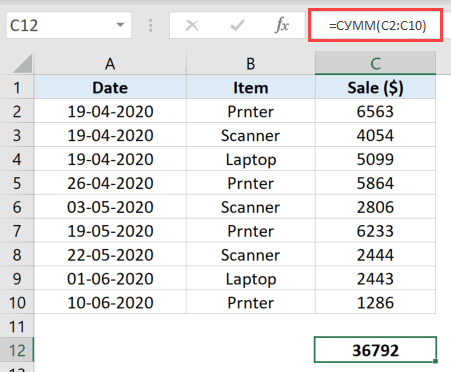The image size is (451, 372).
Task: Select cell with value 6563
Action: pyautogui.click(x=375, y=111)
